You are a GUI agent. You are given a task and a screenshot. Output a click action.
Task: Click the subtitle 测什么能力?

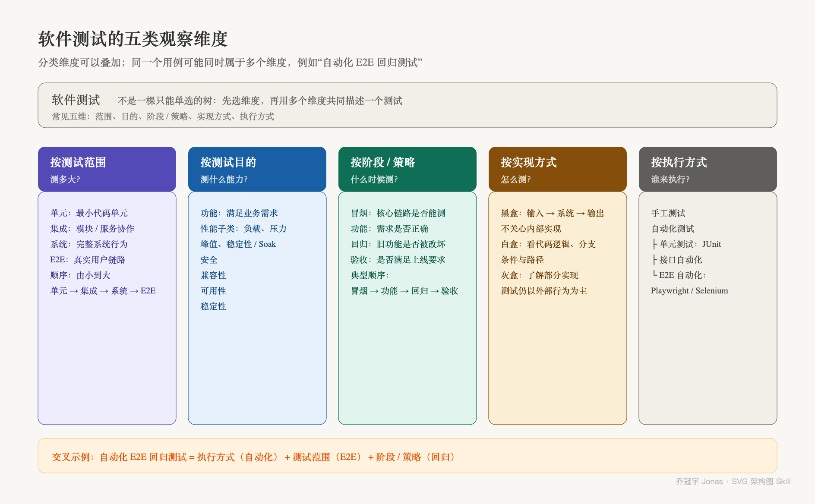click(224, 180)
